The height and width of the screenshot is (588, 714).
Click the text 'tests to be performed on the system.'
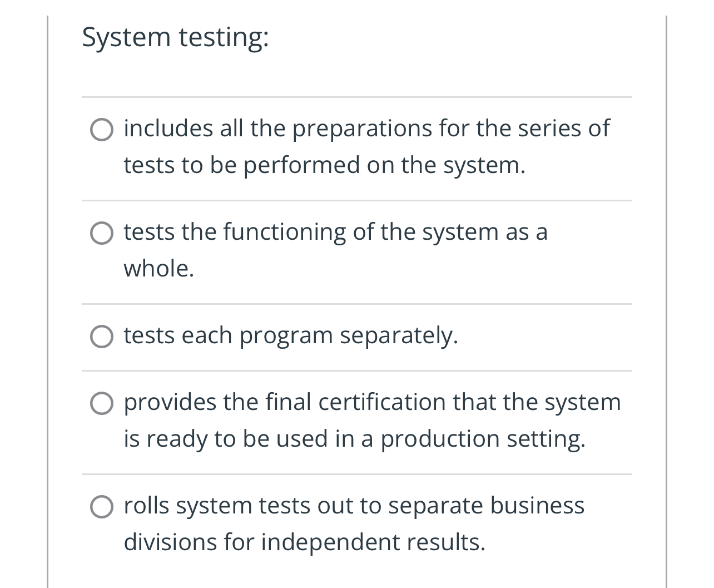(324, 165)
